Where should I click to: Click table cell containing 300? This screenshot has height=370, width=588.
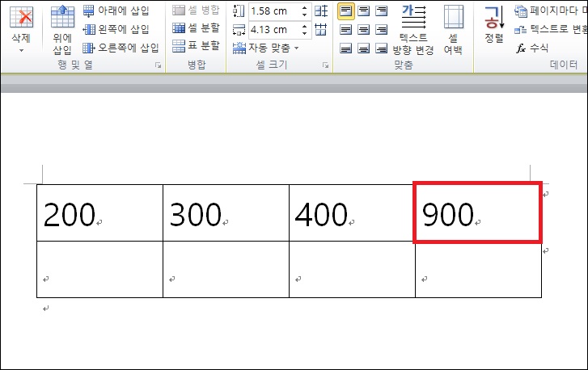click(x=226, y=212)
